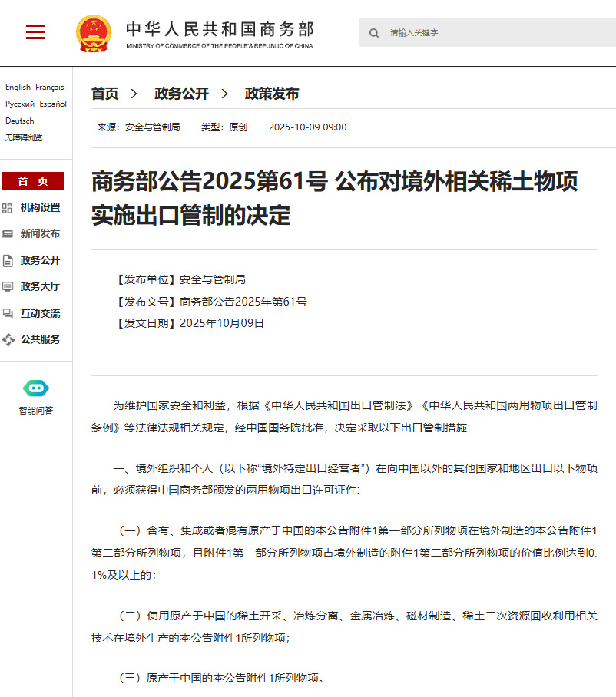Click the article headline 商务部公告2025第61号

[x=210, y=181]
